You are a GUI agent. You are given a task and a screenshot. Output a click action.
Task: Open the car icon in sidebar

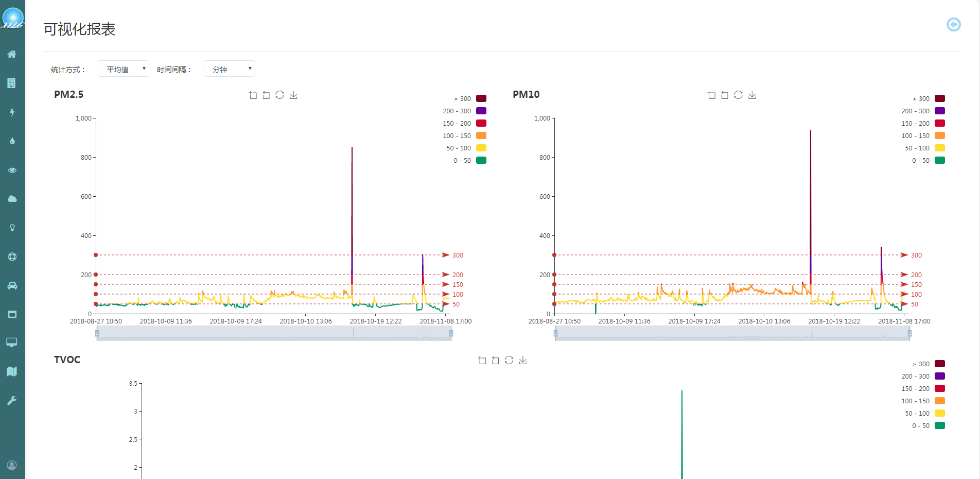(x=12, y=285)
